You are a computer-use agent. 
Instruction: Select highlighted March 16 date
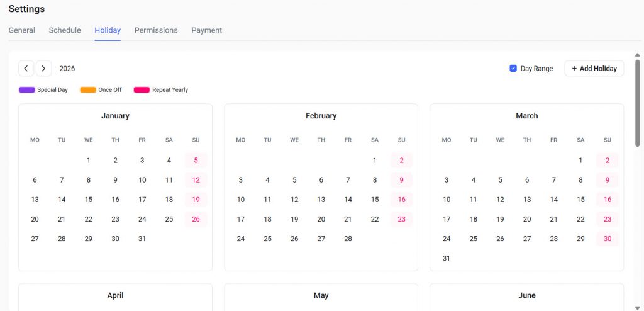coord(607,200)
